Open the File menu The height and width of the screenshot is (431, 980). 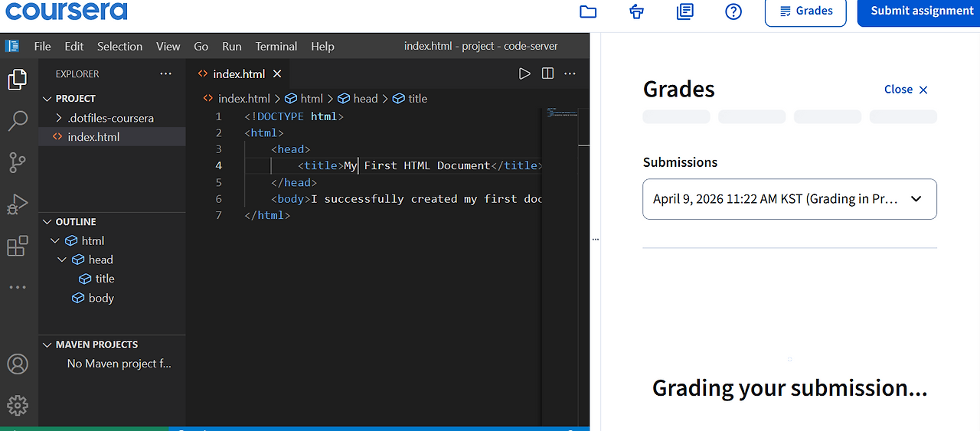(x=43, y=46)
